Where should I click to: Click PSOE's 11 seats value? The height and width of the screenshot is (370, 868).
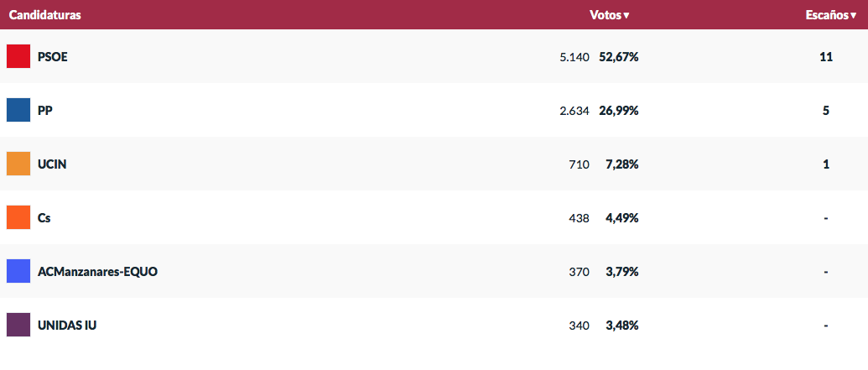(826, 56)
